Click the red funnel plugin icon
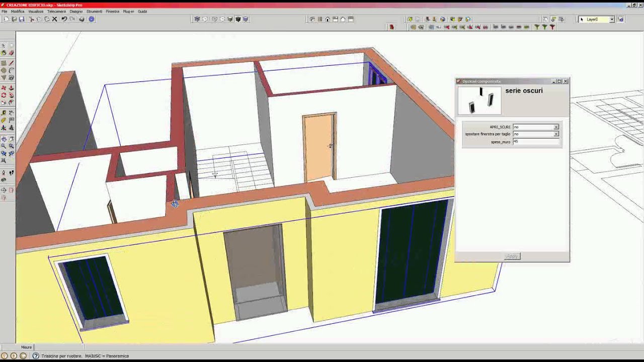644x362 pixels. [552, 27]
